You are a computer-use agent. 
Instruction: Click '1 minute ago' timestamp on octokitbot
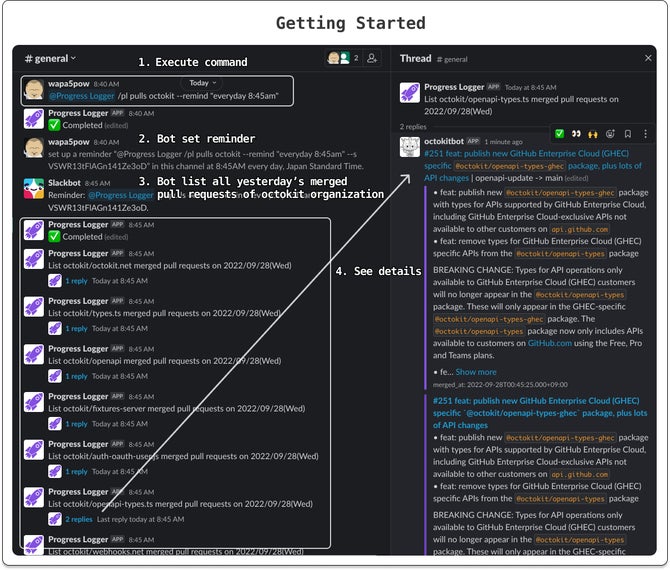pyautogui.click(x=503, y=142)
